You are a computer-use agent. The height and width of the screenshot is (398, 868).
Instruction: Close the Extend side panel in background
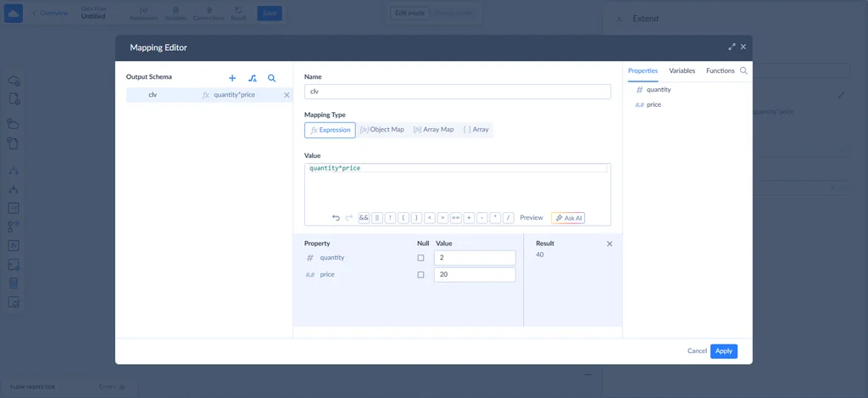pos(620,19)
